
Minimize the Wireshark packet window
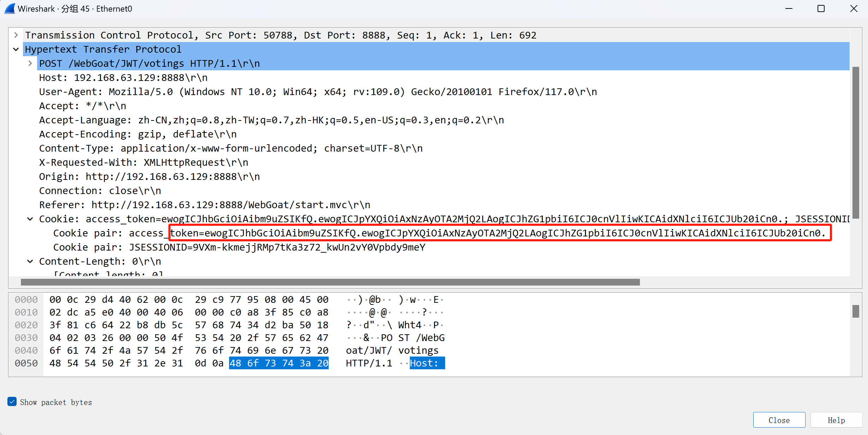pyautogui.click(x=789, y=8)
